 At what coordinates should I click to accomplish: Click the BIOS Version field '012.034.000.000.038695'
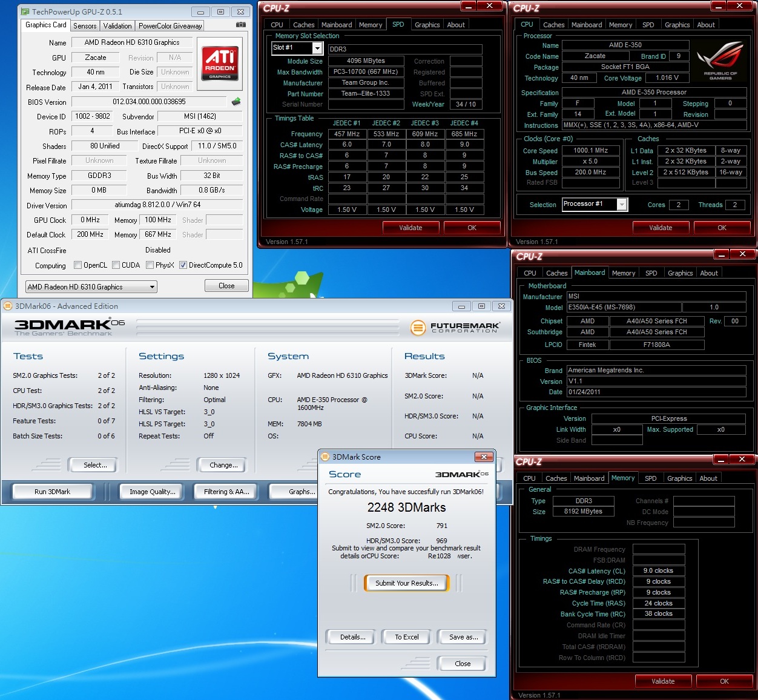click(x=149, y=102)
